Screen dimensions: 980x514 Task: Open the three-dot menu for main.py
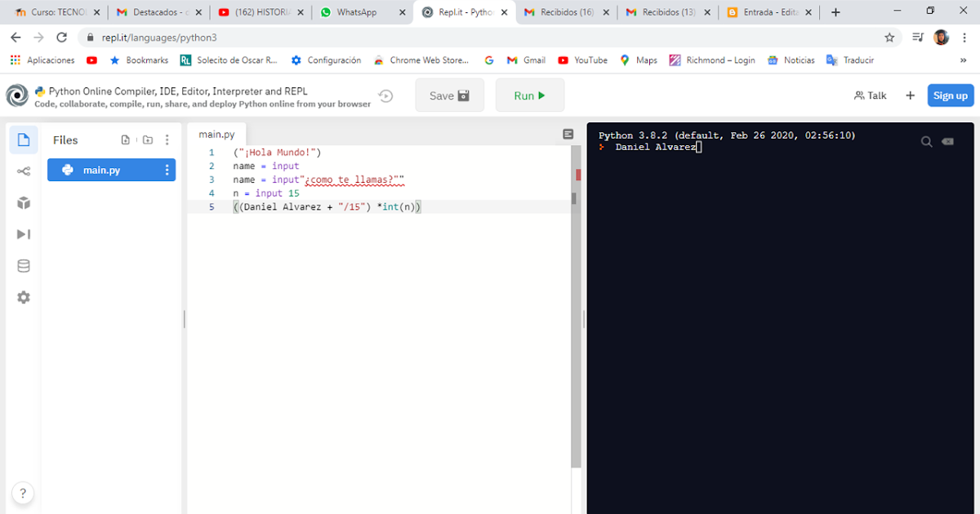(x=167, y=170)
